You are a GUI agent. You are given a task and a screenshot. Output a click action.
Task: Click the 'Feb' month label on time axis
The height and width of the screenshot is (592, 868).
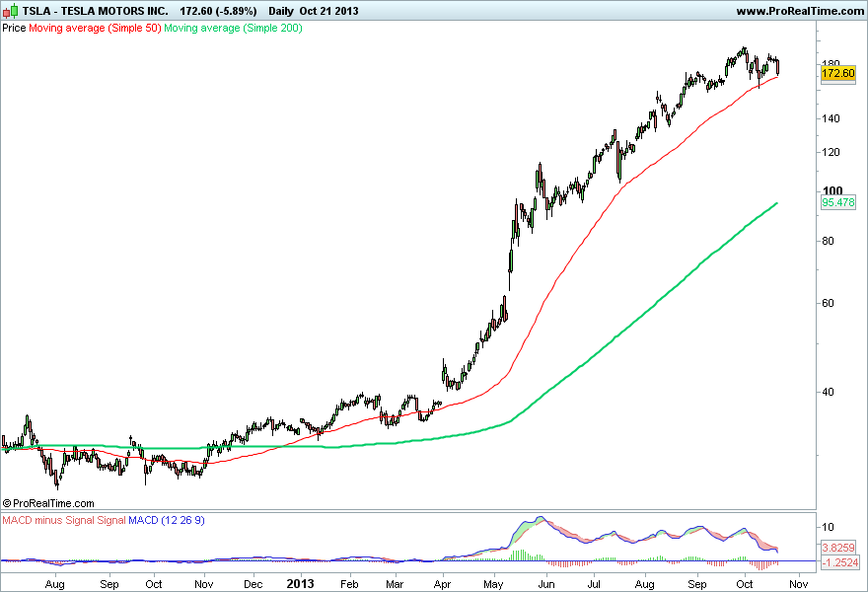coord(349,584)
